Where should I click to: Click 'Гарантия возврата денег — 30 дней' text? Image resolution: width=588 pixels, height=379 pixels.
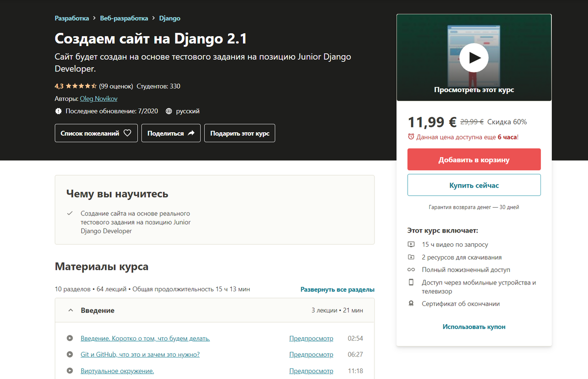[x=474, y=207]
